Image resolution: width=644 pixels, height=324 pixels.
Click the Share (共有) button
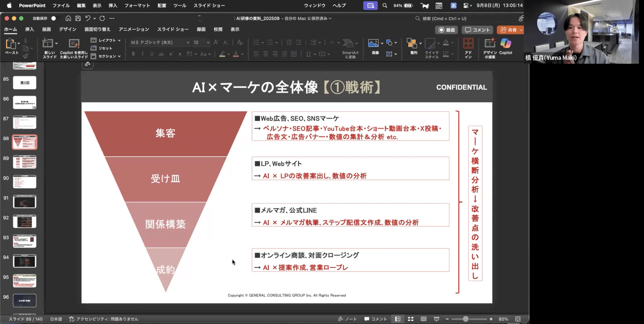509,30
